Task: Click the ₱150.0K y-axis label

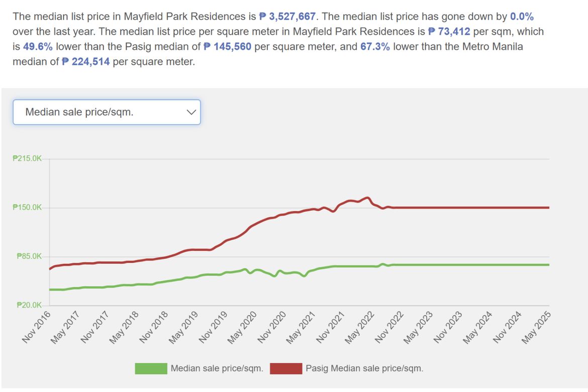Action: click(27, 208)
